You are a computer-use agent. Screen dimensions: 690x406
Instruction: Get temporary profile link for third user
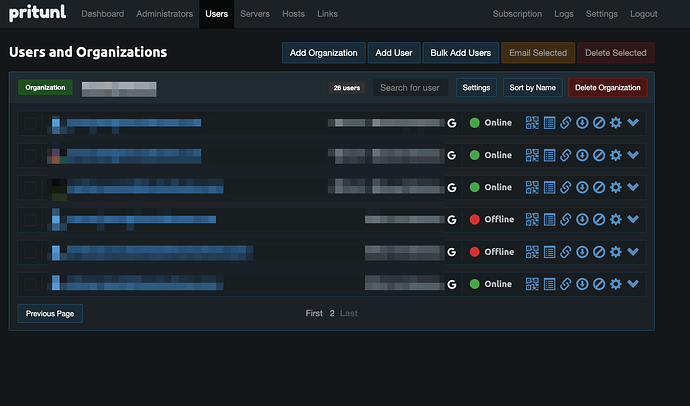pyautogui.click(x=565, y=187)
